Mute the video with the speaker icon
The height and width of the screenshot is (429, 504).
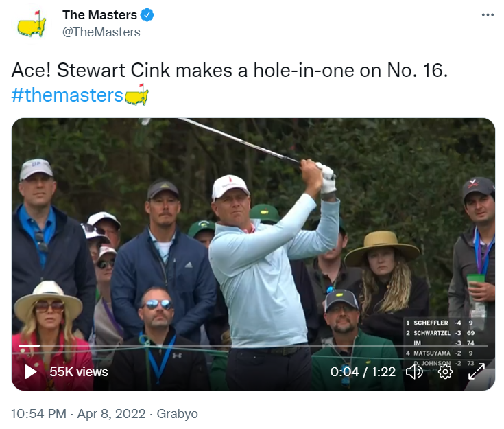coord(414,371)
